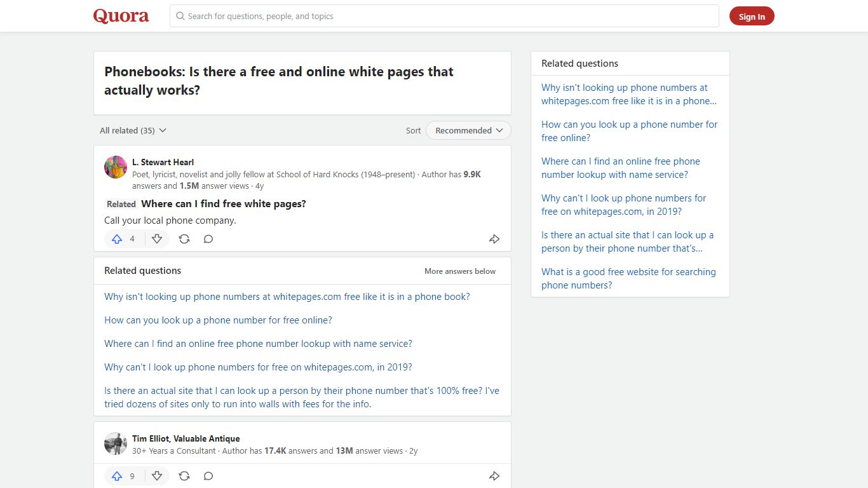
Task: Comment on L. Stewart Hearl's answer
Action: [208, 239]
